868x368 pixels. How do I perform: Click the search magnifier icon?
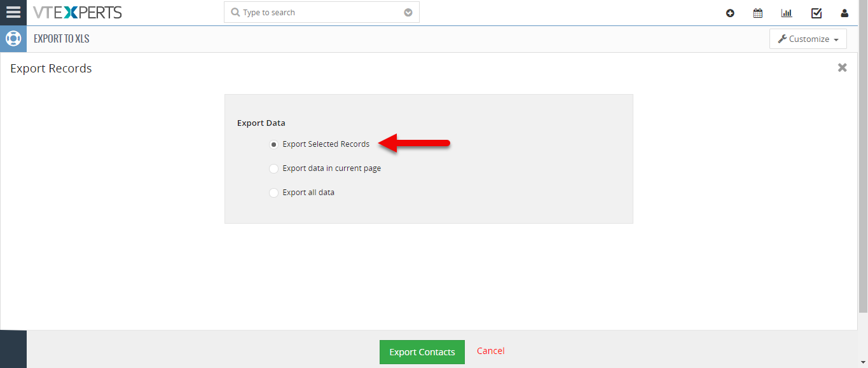click(235, 12)
